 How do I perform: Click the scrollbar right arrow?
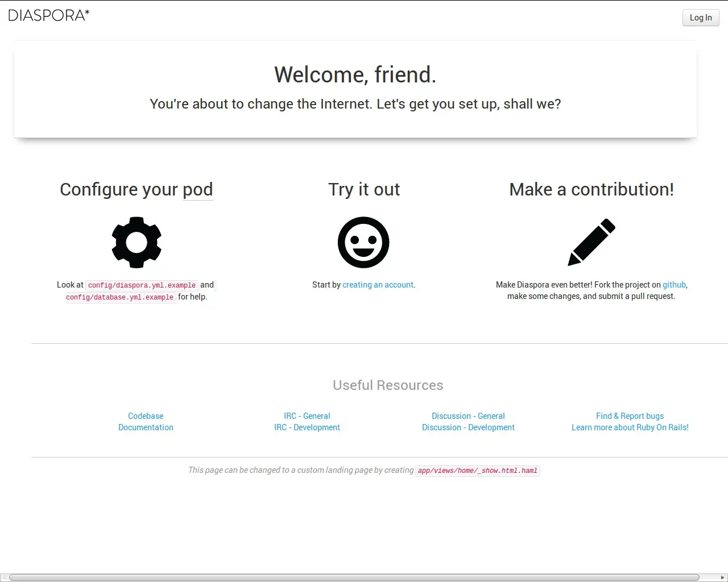coord(723,577)
